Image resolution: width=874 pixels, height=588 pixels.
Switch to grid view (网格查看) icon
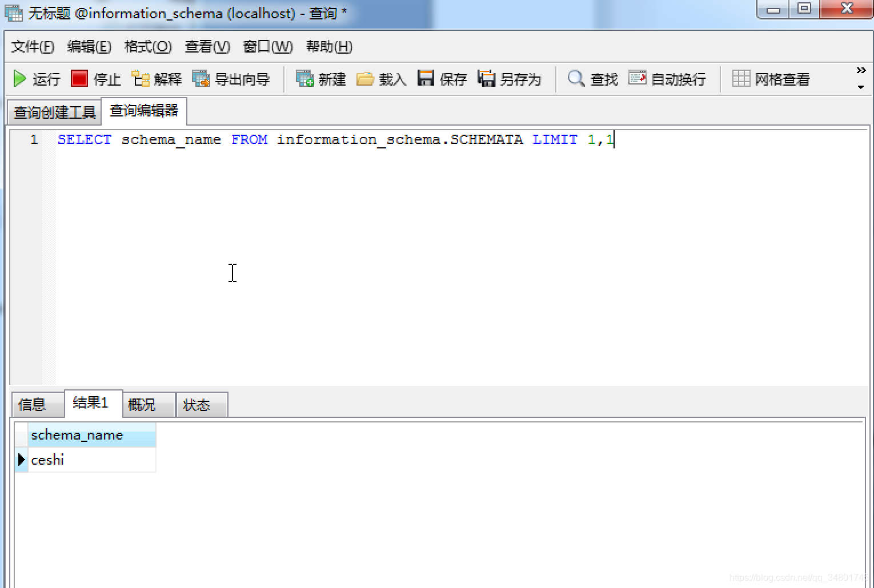(741, 78)
